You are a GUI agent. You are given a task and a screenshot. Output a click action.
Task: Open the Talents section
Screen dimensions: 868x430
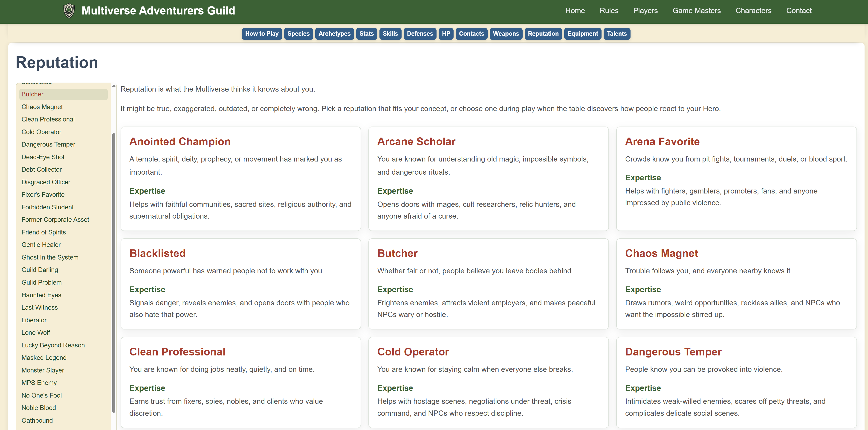tap(617, 34)
